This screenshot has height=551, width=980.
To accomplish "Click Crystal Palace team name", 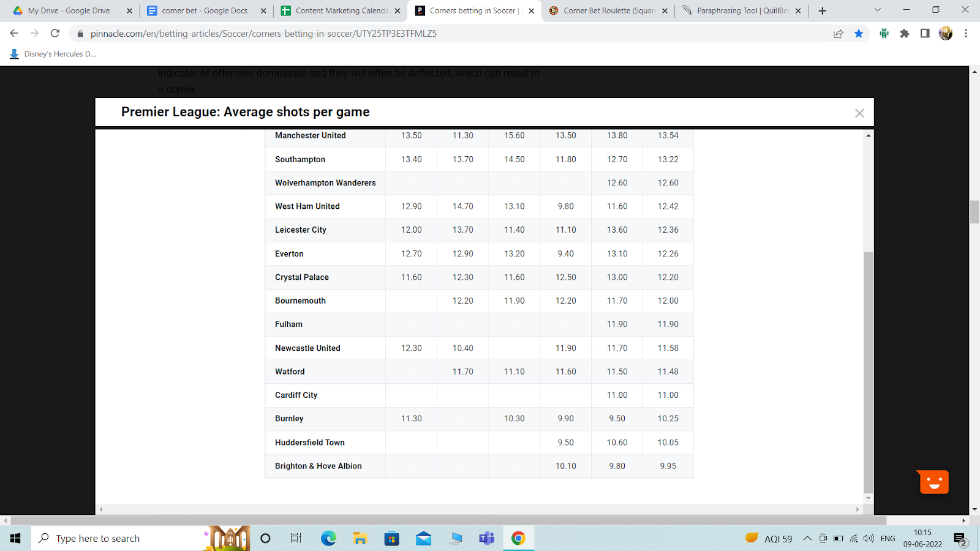I will [x=301, y=277].
